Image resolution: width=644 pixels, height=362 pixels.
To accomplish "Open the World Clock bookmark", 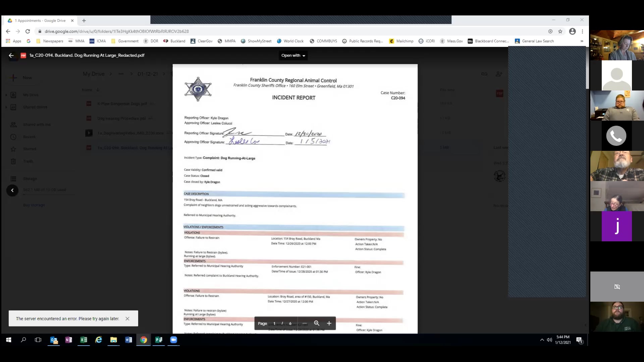I will click(x=290, y=41).
